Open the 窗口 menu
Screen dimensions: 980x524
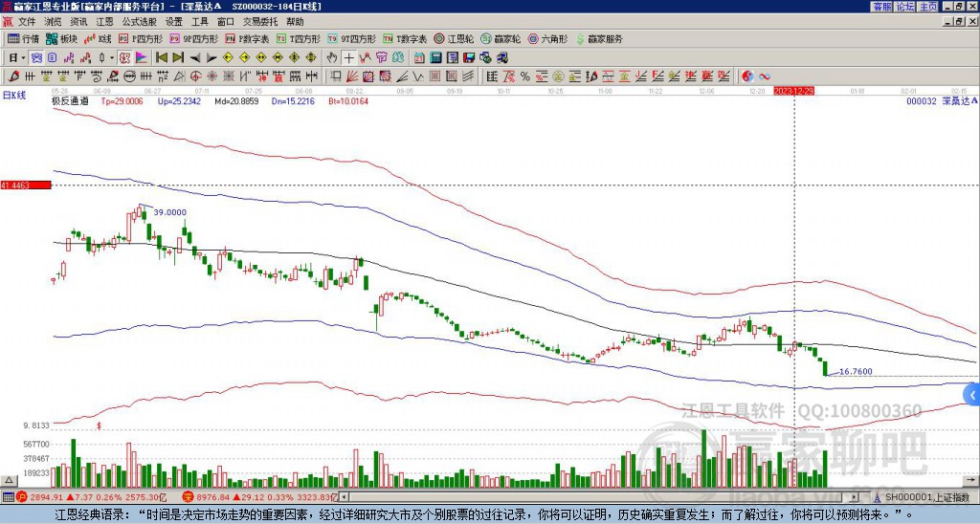coord(226,22)
